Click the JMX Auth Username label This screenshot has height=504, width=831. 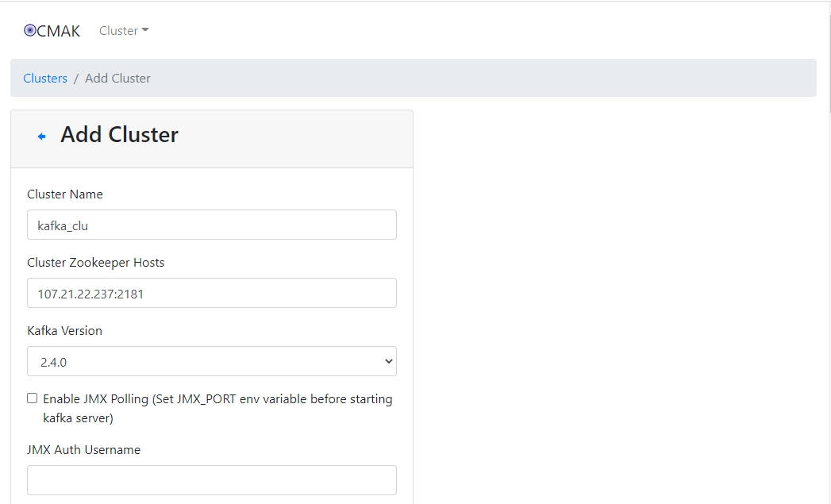click(x=83, y=450)
